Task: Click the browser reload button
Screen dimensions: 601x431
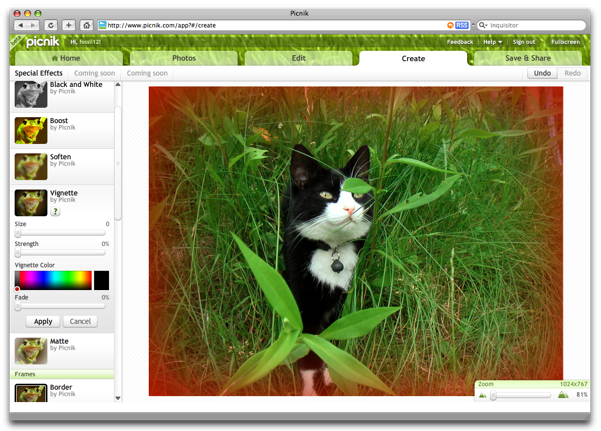Action: tap(50, 25)
